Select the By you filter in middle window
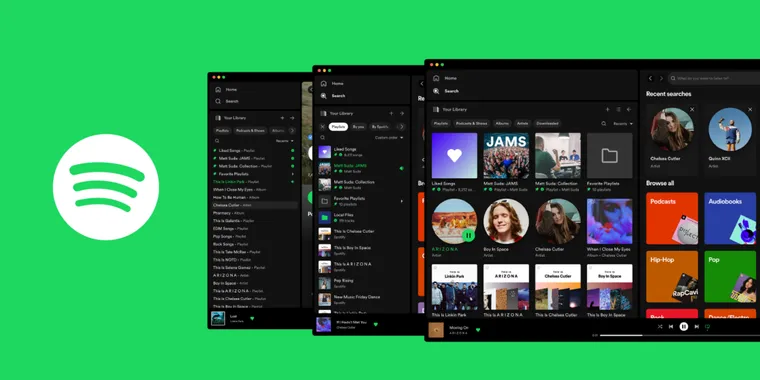 click(x=358, y=127)
